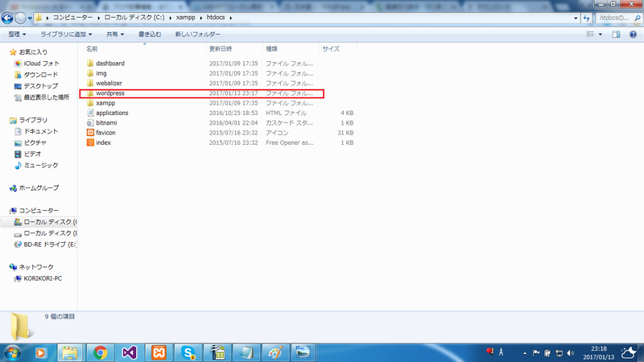Create a folder with 新しいフォルダー

[x=197, y=34]
